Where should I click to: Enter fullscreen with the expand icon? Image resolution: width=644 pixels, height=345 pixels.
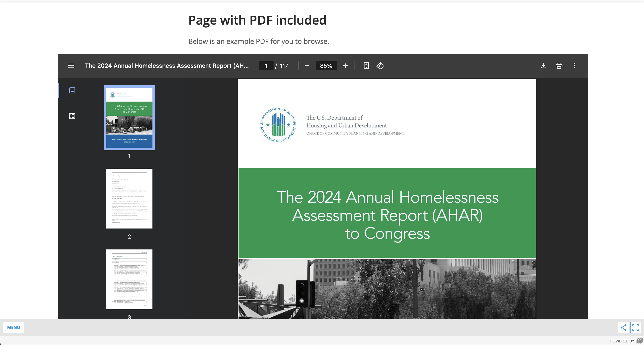(x=635, y=327)
